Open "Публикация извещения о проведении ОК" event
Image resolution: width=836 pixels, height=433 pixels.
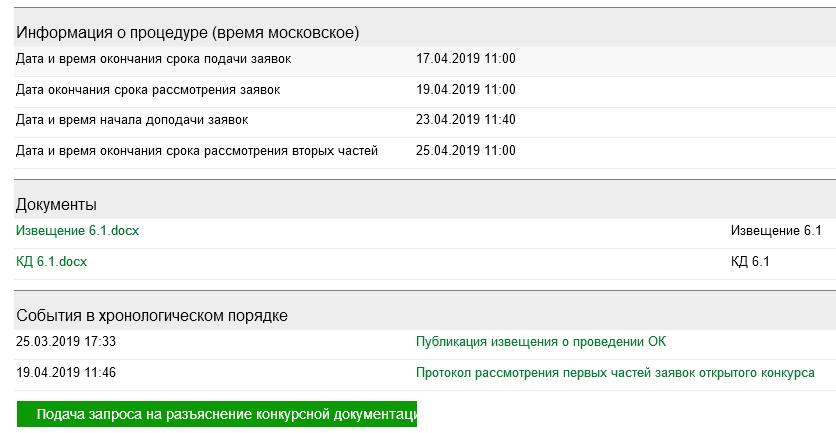click(540, 342)
